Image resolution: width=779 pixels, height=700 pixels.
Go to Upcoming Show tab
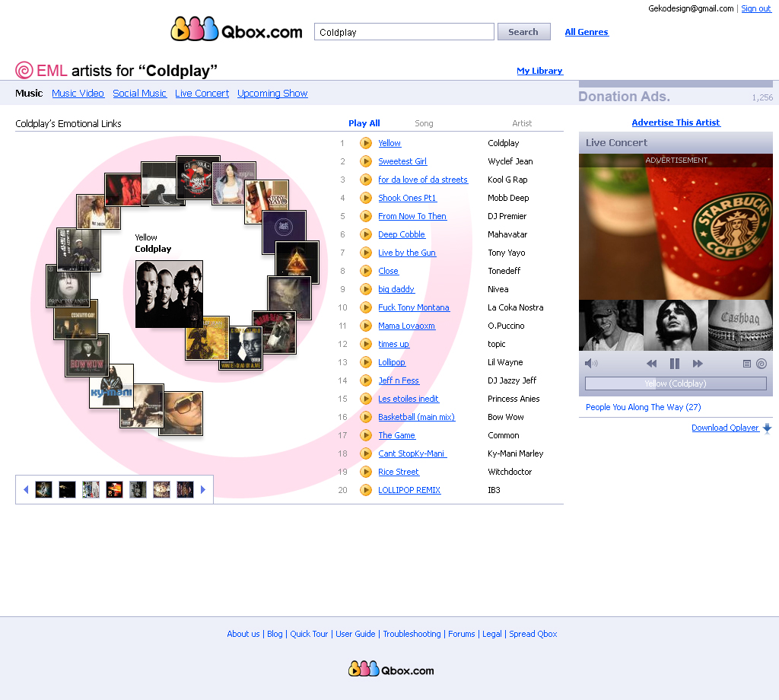pyautogui.click(x=272, y=94)
